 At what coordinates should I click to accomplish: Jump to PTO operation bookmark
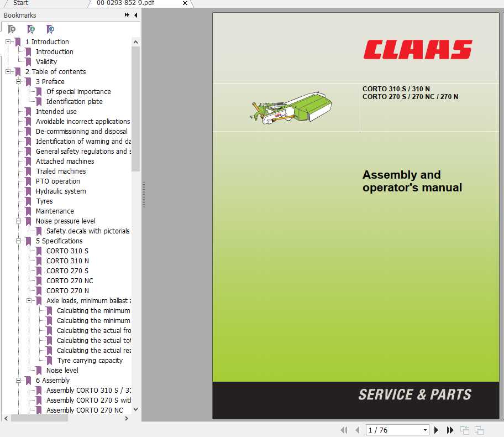point(57,181)
